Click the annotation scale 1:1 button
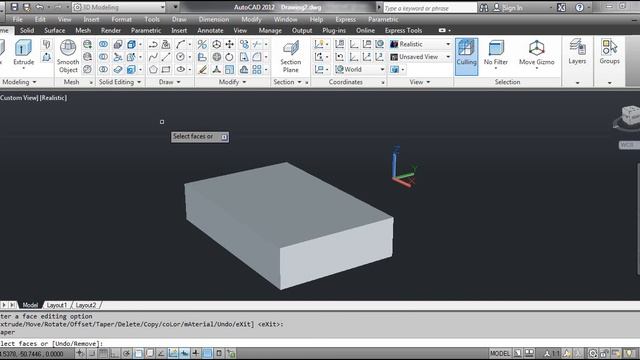The image size is (640, 360). (x=552, y=353)
